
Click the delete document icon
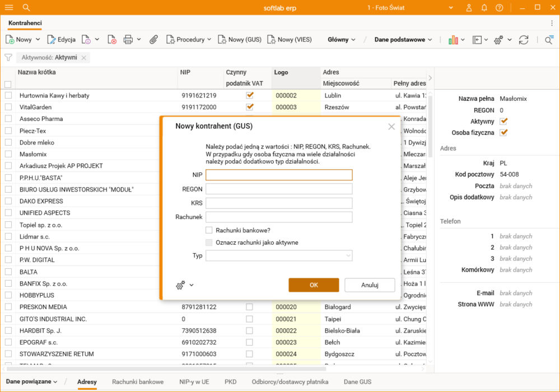112,40
